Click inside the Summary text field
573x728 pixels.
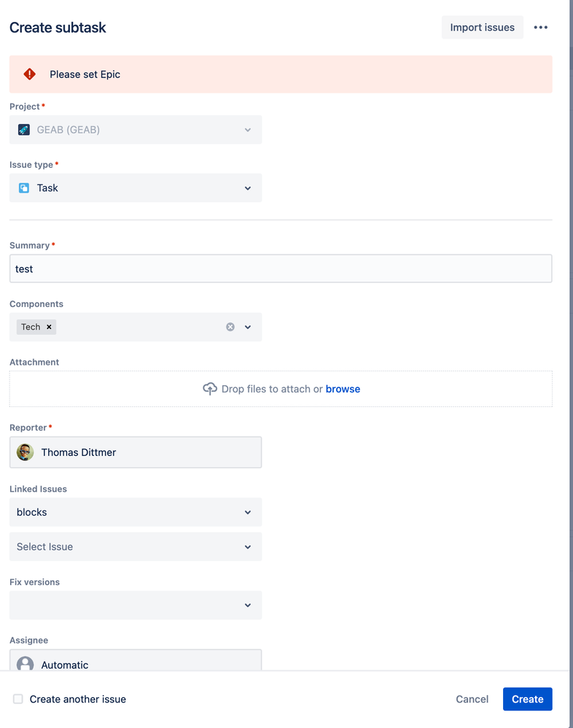point(281,268)
